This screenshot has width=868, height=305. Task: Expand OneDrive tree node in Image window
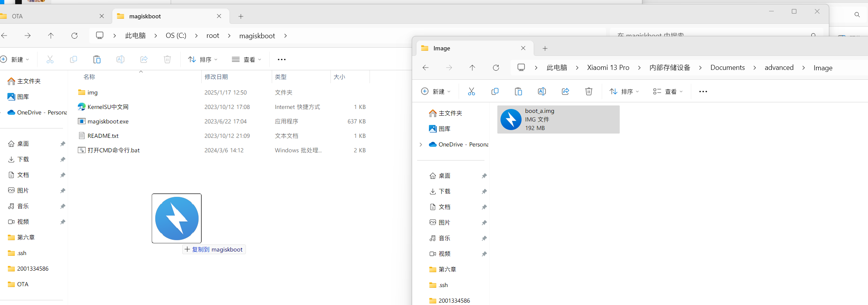[x=421, y=144]
